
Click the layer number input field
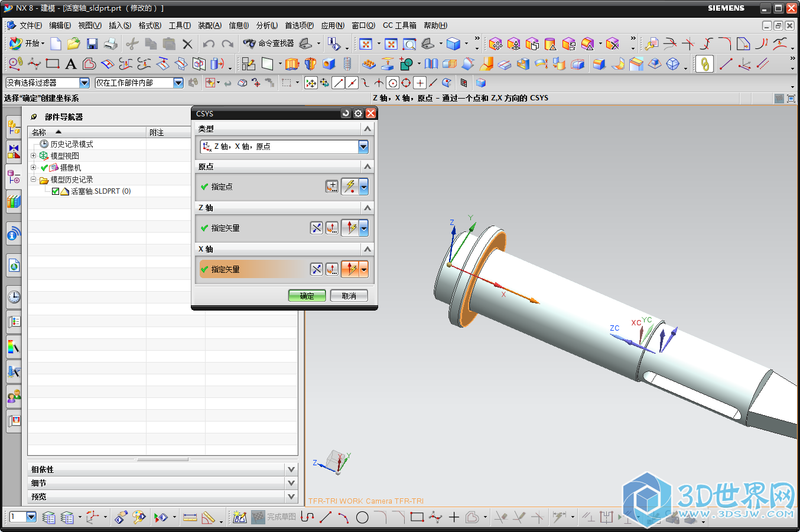tap(18, 517)
